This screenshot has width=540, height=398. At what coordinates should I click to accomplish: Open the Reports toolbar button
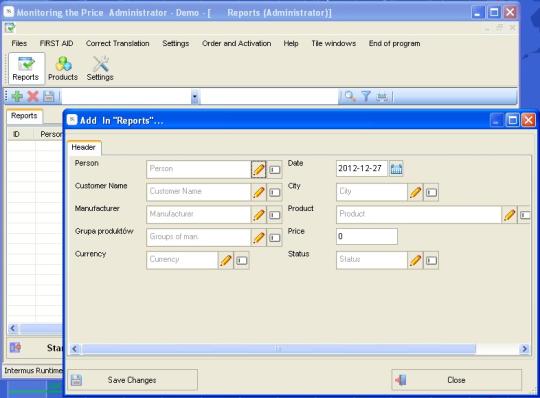point(26,69)
